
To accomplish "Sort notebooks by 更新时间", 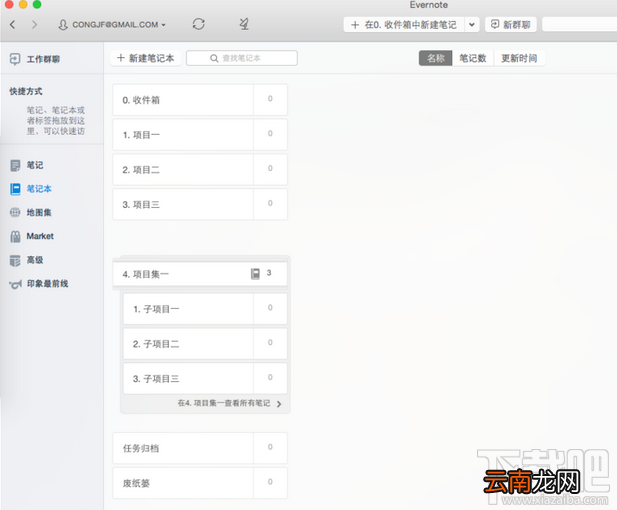I will (x=519, y=58).
